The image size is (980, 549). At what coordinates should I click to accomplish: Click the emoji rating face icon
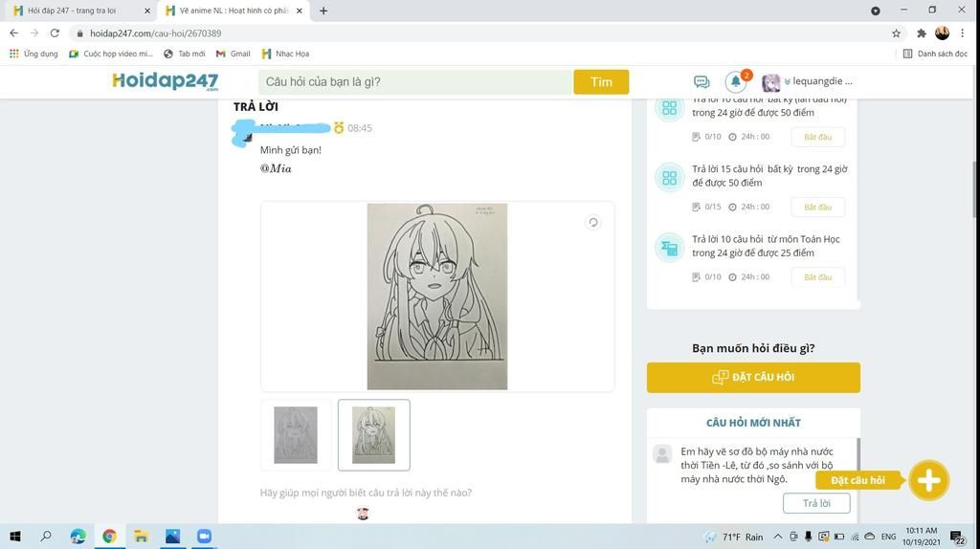click(363, 513)
